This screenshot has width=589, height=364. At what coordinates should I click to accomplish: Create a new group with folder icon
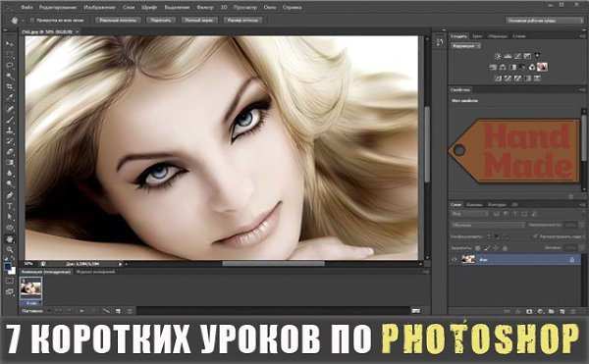[551, 311]
